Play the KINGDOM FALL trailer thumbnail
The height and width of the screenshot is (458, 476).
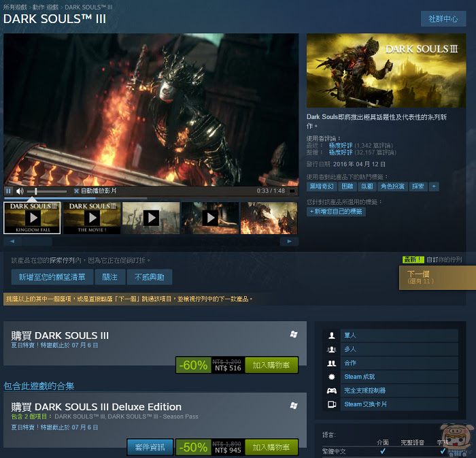click(x=32, y=218)
